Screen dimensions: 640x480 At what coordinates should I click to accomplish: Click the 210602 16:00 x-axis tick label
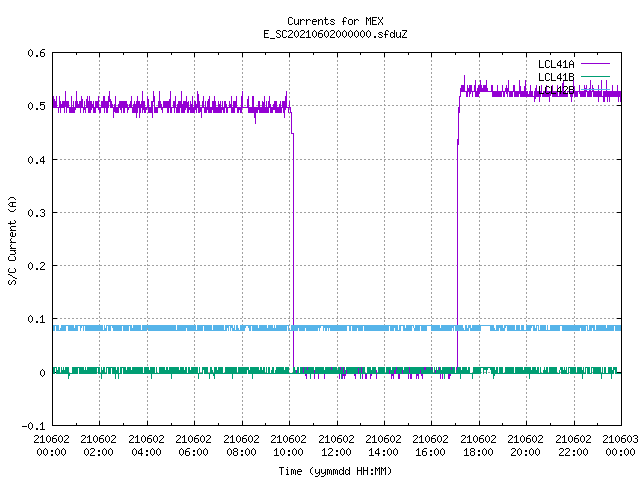click(430, 445)
